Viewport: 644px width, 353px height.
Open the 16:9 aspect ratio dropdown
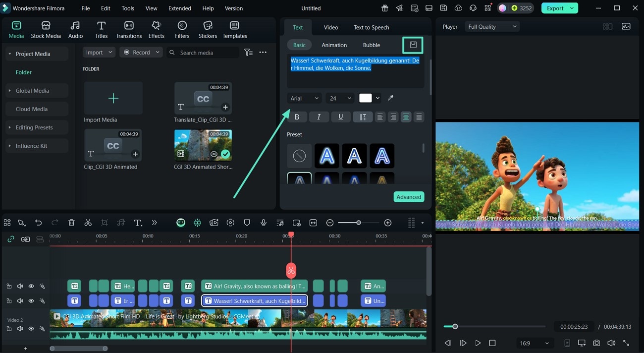[535, 343]
